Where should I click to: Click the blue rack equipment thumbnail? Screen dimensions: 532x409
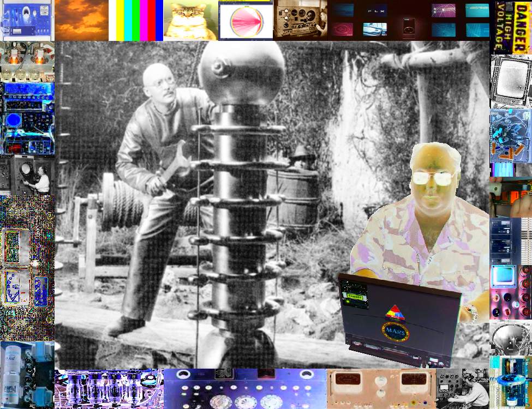click(x=511, y=241)
